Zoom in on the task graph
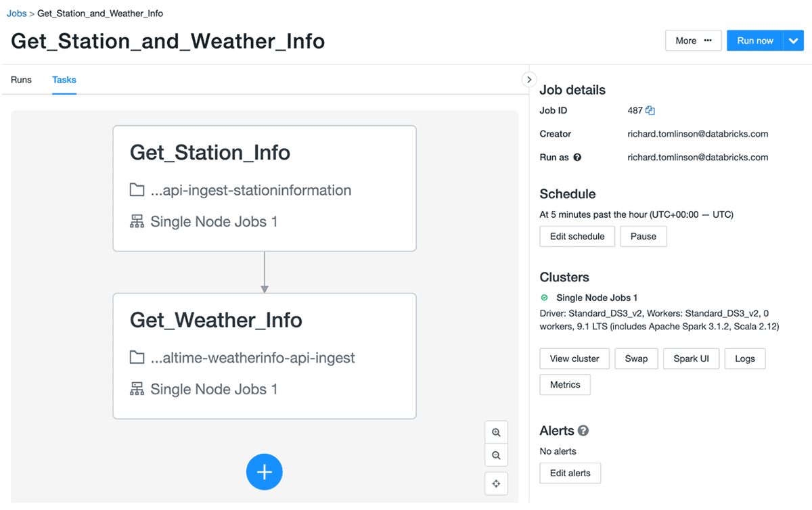812x510 pixels. tap(496, 432)
